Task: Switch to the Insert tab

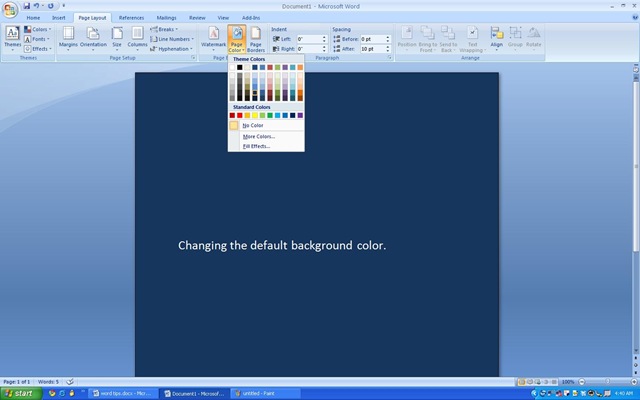Action: click(x=58, y=18)
